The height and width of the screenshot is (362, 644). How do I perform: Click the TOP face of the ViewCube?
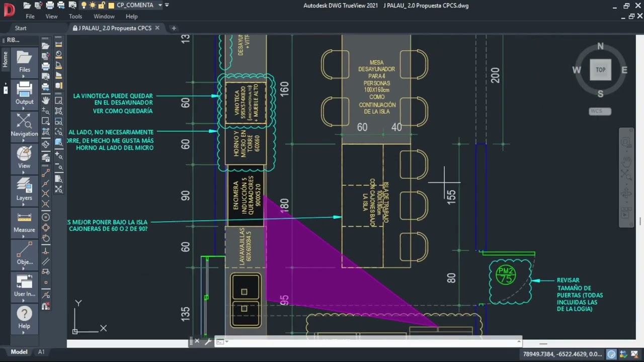(x=601, y=70)
